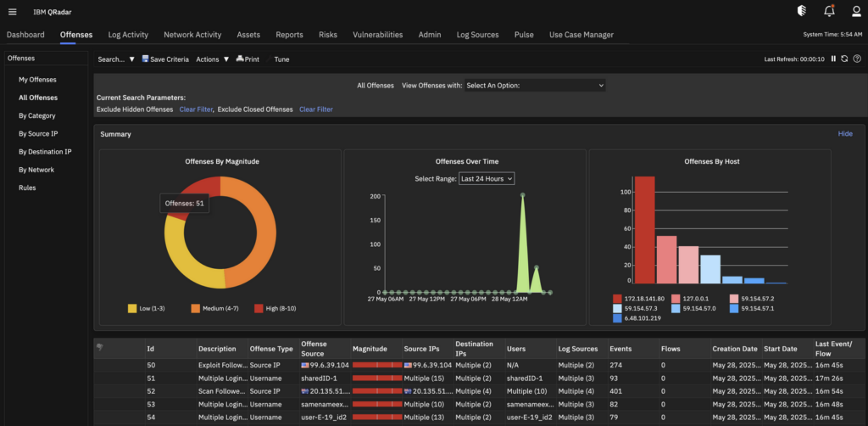Go to the Assets tab
This screenshot has height=426, width=868.
tap(248, 34)
